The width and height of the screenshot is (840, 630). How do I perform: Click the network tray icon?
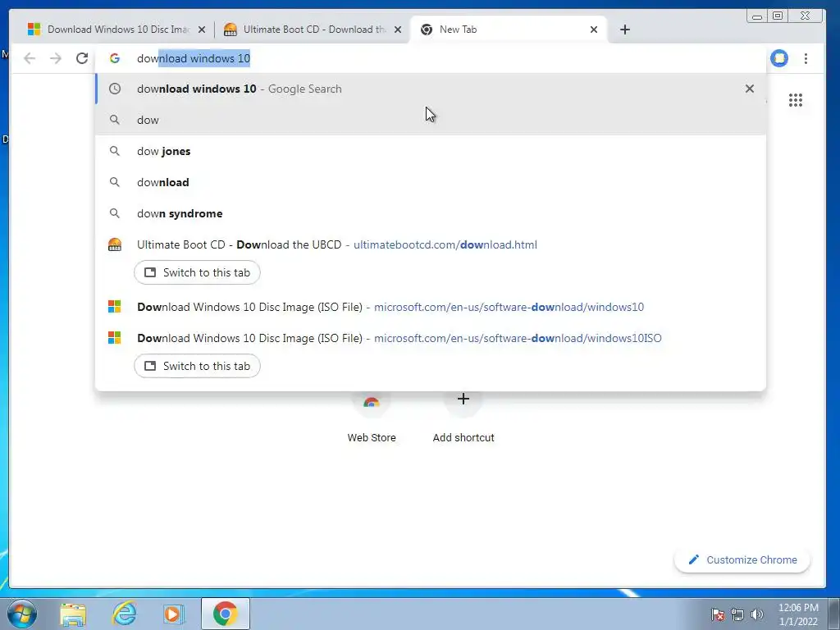pyautogui.click(x=737, y=614)
